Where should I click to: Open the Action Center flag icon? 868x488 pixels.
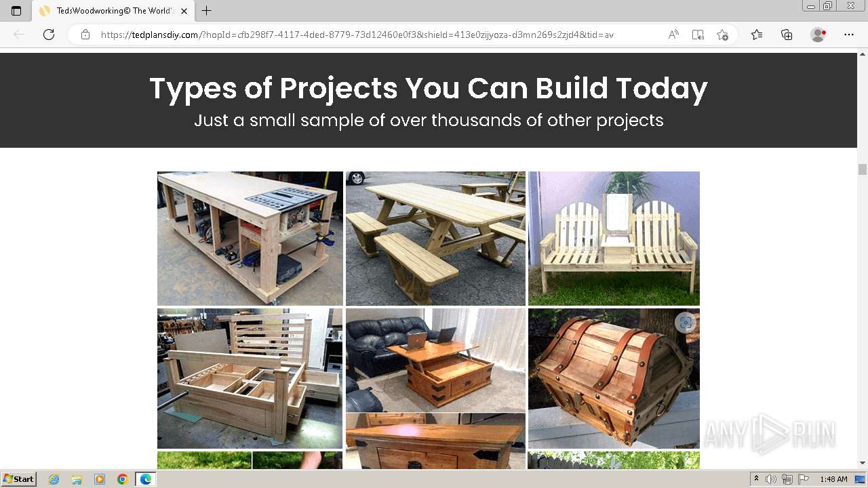[x=804, y=479]
